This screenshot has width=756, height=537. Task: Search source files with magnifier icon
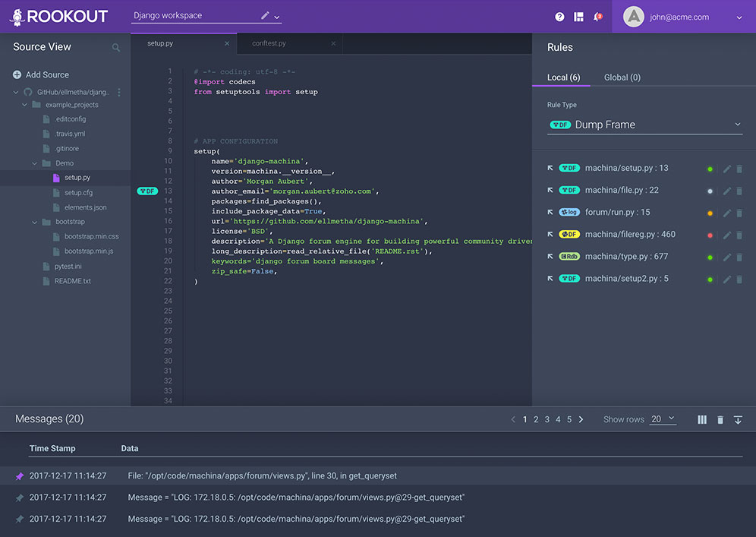click(116, 48)
